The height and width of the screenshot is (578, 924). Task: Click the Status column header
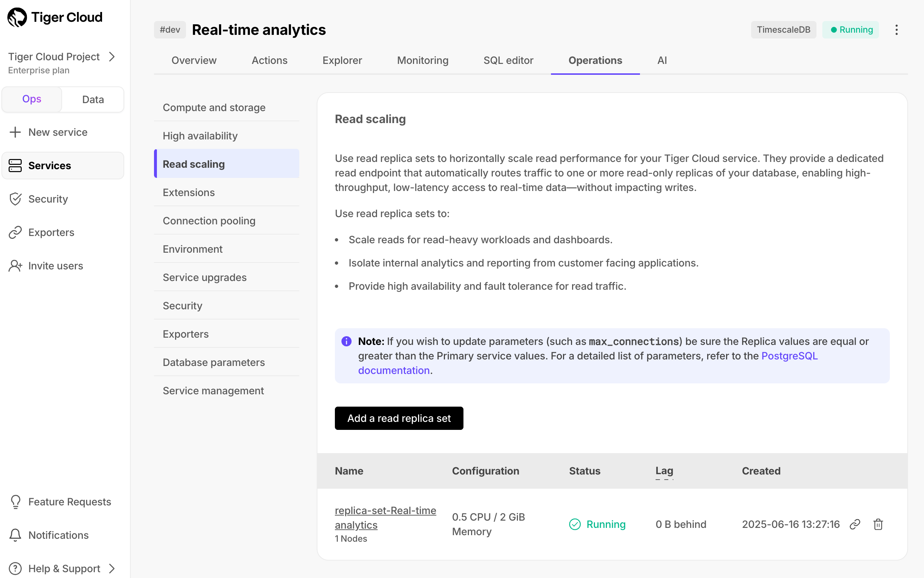tap(584, 471)
